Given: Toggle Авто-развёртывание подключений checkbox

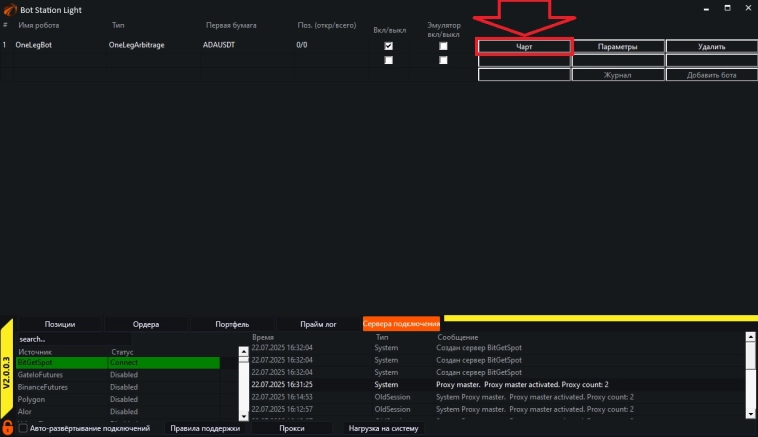Looking at the screenshot, I should pyautogui.click(x=23, y=428).
